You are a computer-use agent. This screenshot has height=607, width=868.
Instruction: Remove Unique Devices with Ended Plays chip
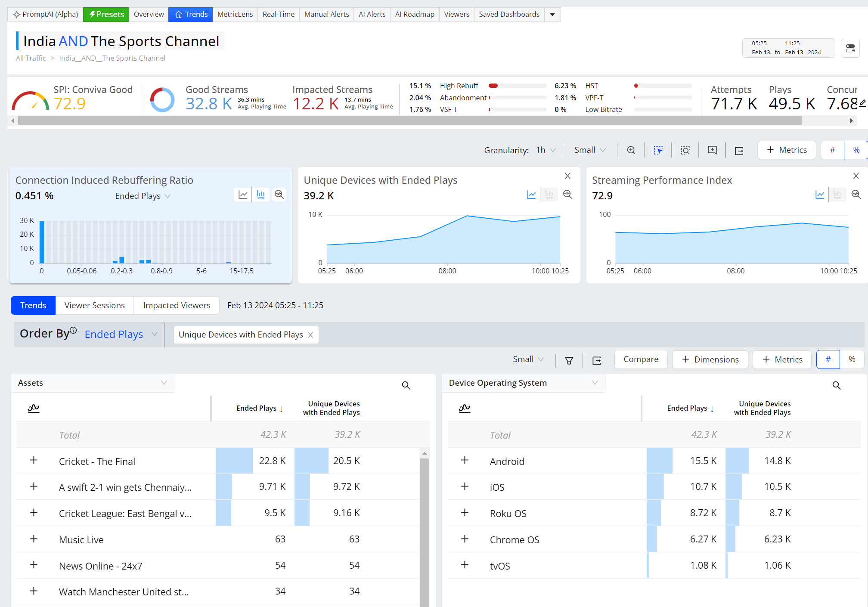tap(310, 335)
